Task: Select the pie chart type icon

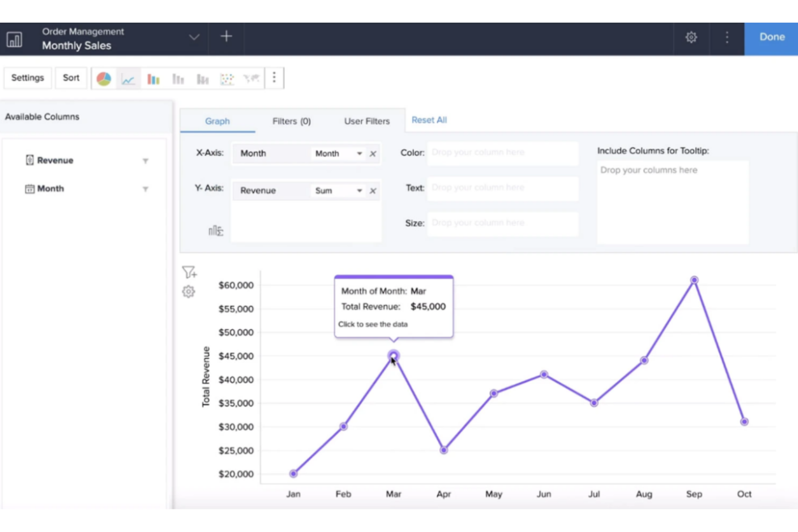Action: tap(104, 79)
